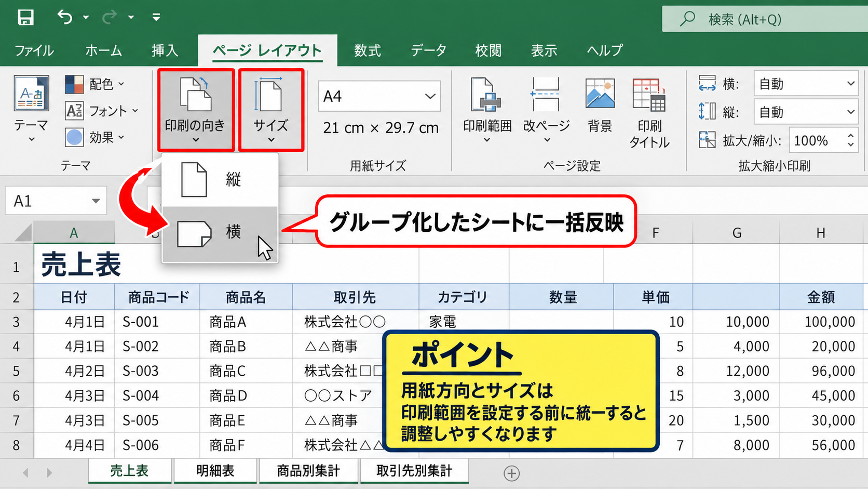The image size is (868, 489).
Task: Switch to the ホーム tab
Action: tap(103, 50)
